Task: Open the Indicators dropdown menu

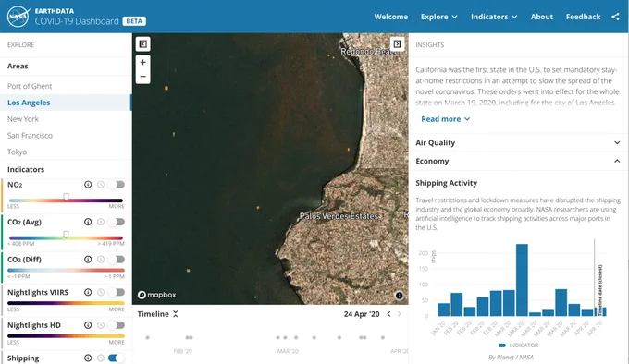Action: (494, 17)
